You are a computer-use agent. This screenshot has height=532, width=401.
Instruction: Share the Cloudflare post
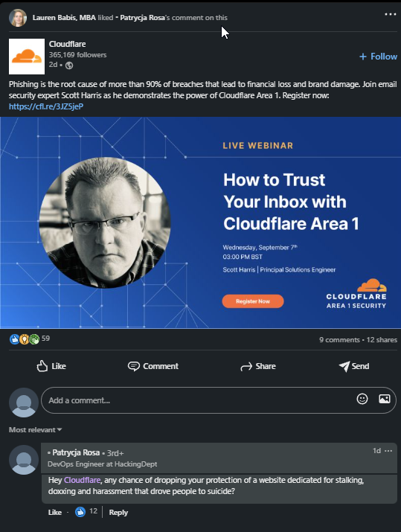coord(258,366)
